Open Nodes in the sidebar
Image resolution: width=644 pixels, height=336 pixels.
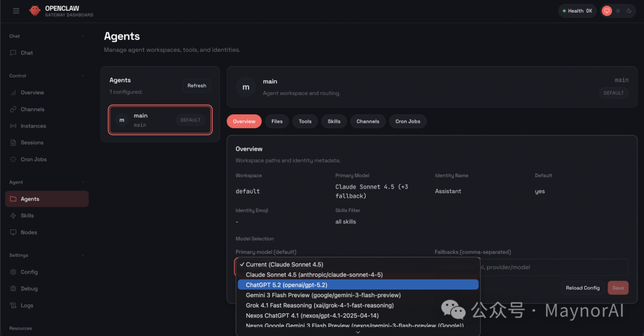tap(47, 232)
